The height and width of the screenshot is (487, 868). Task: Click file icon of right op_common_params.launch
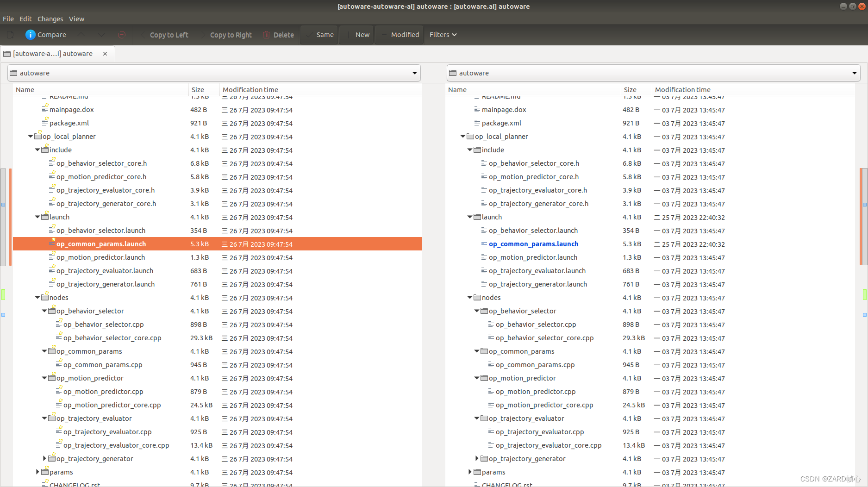484,243
